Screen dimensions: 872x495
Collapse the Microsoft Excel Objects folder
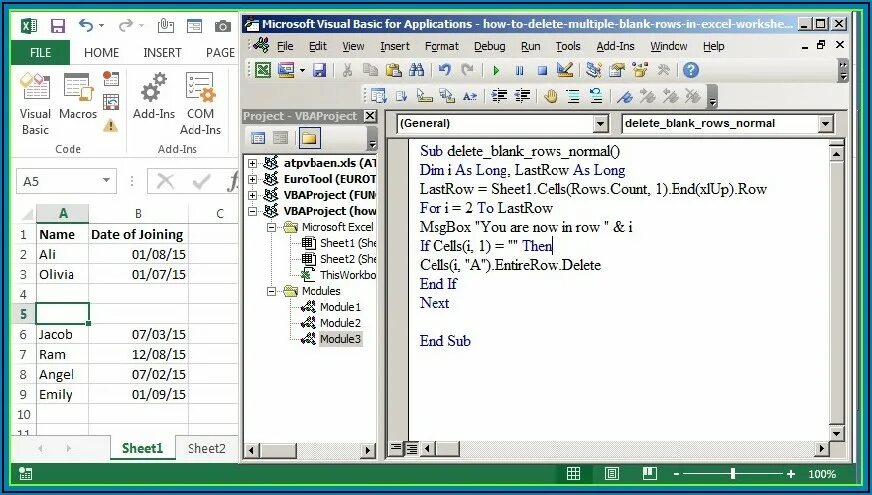272,227
